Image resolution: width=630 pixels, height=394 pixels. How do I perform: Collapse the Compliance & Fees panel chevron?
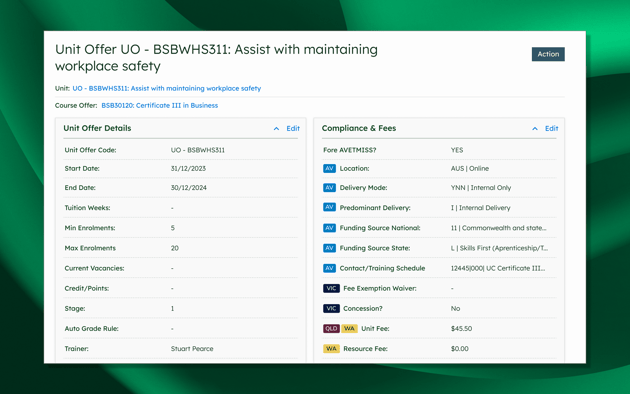coord(535,129)
